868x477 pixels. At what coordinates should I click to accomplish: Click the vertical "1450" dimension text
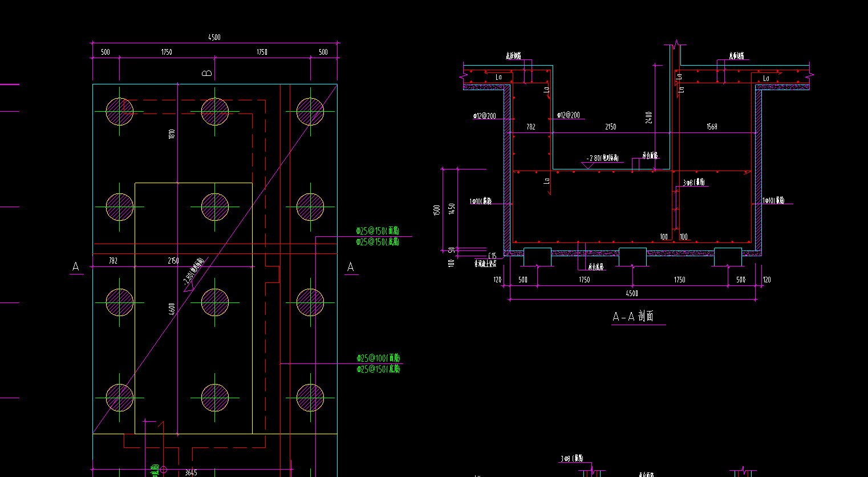452,209
